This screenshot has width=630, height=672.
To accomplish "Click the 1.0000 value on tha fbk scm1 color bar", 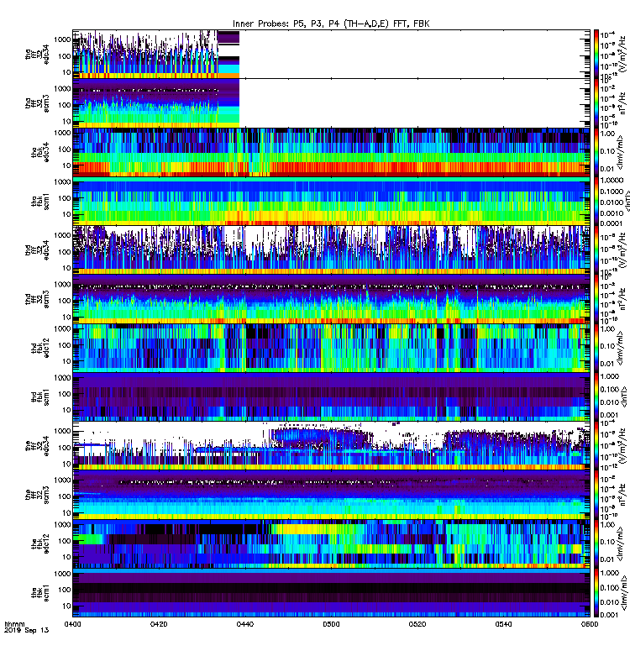I will tap(612, 181).
